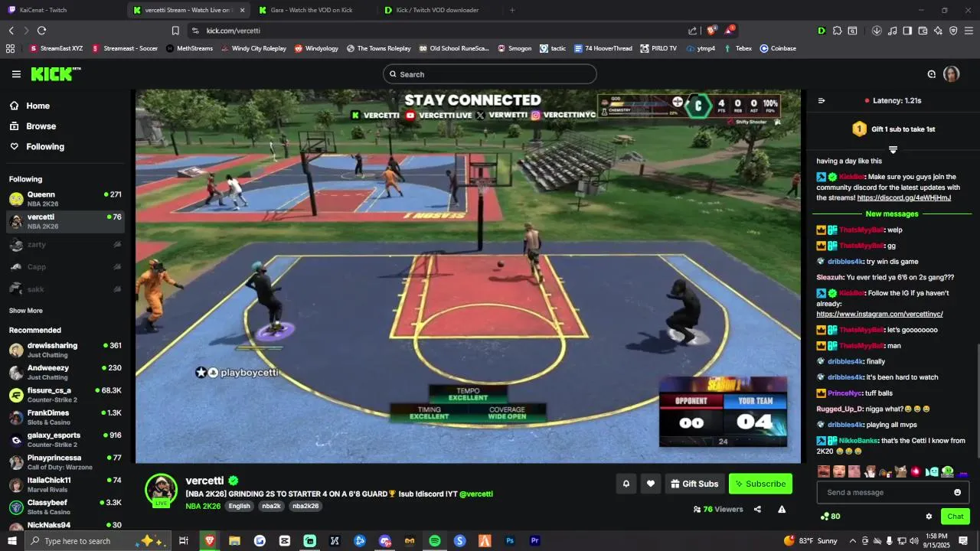
Task: Open fissure_cs_a recommended channel
Action: [65, 395]
